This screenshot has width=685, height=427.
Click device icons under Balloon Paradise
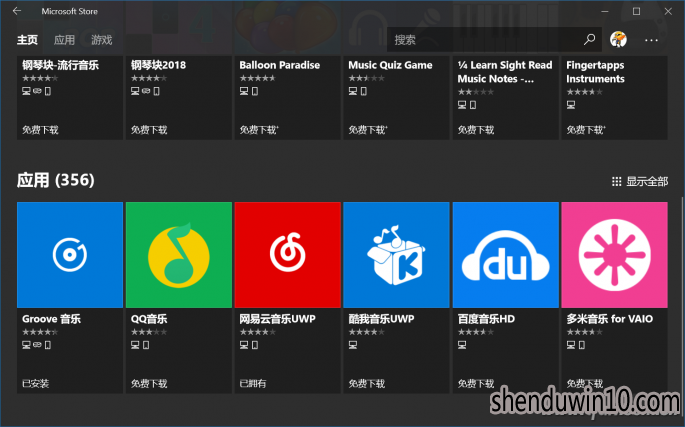[x=249, y=91]
